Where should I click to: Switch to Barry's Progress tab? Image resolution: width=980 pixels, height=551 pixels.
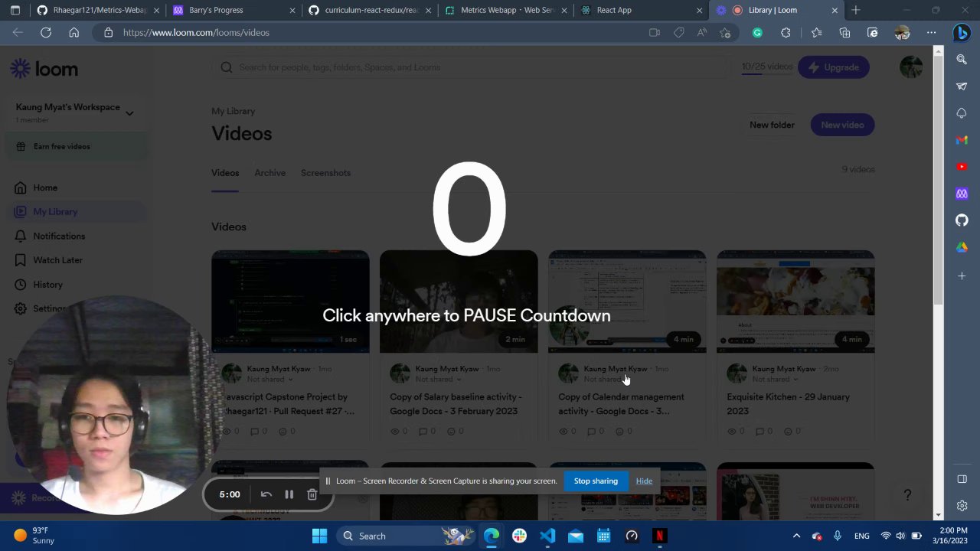coord(234,10)
